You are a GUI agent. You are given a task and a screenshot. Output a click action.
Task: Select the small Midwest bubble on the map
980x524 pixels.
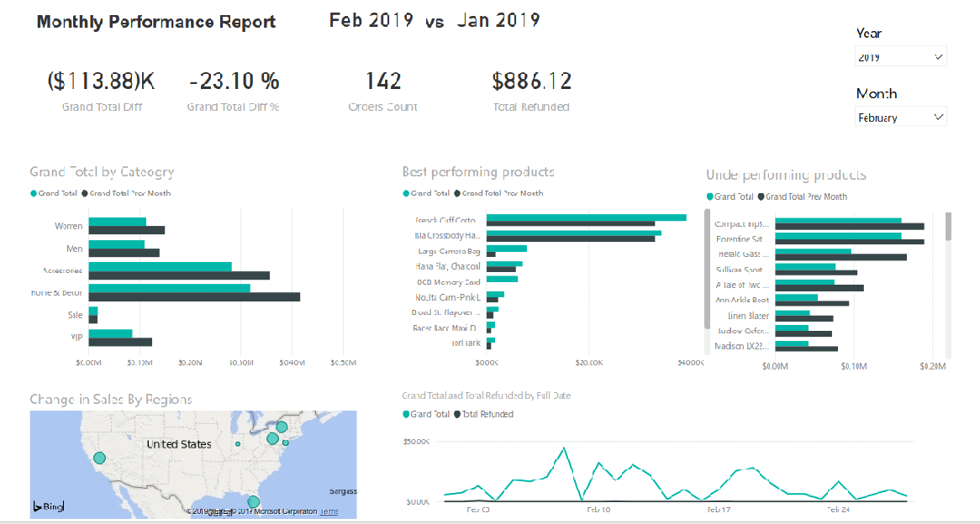(x=238, y=444)
